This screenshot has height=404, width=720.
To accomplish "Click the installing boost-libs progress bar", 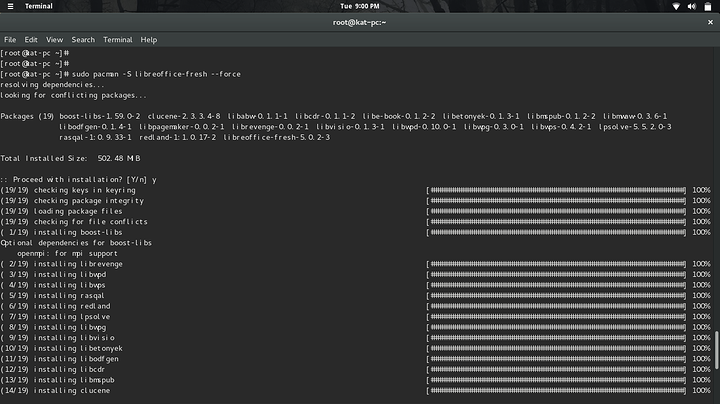I will pyautogui.click(x=557, y=232).
